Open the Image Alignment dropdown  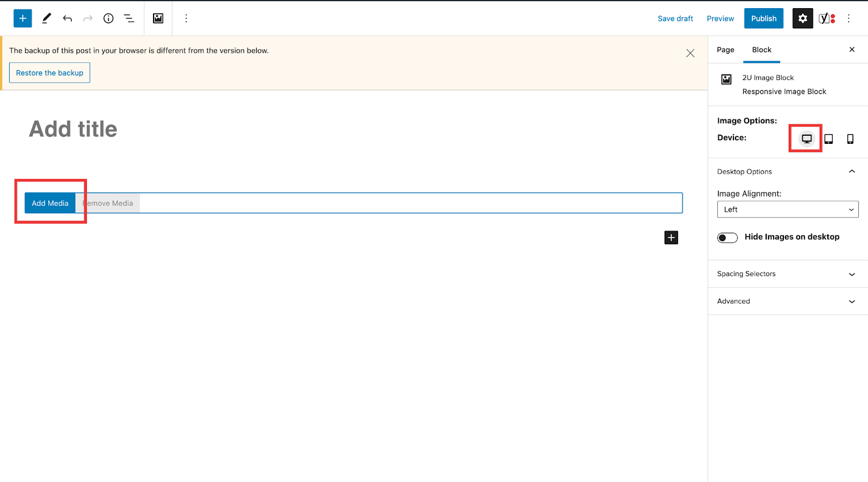[x=787, y=210]
